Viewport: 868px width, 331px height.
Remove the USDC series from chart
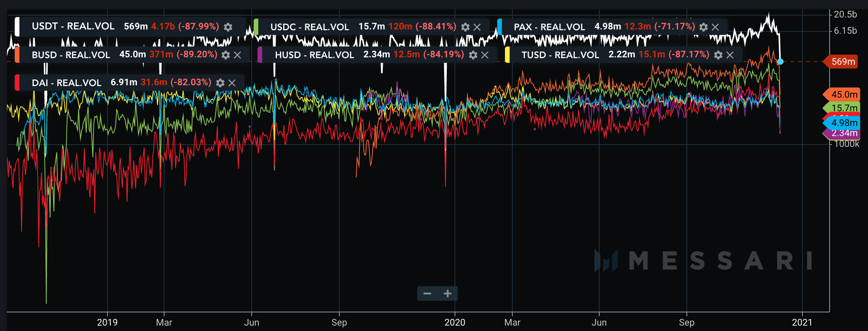point(477,27)
